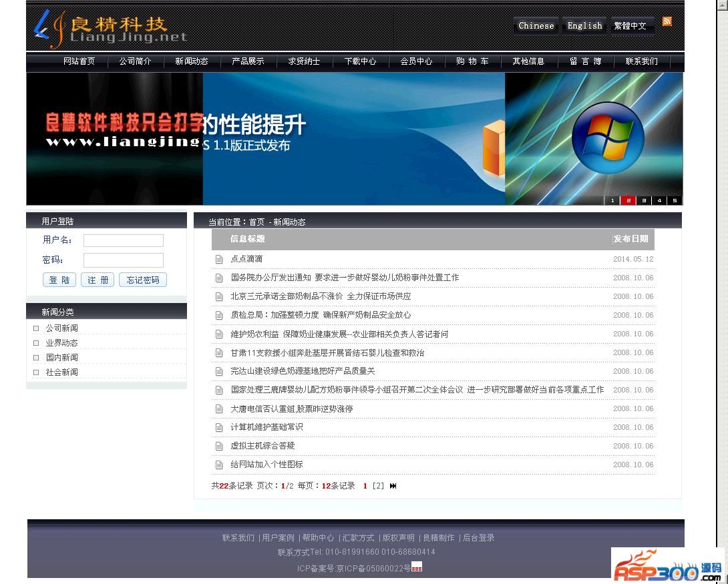Click document icon beside 给网站加入个性图标
This screenshot has height=584, width=728.
[x=218, y=465]
